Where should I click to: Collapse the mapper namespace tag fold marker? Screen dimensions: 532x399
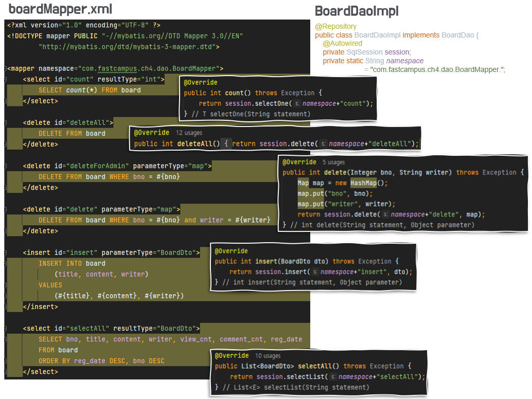pyautogui.click(x=6, y=69)
